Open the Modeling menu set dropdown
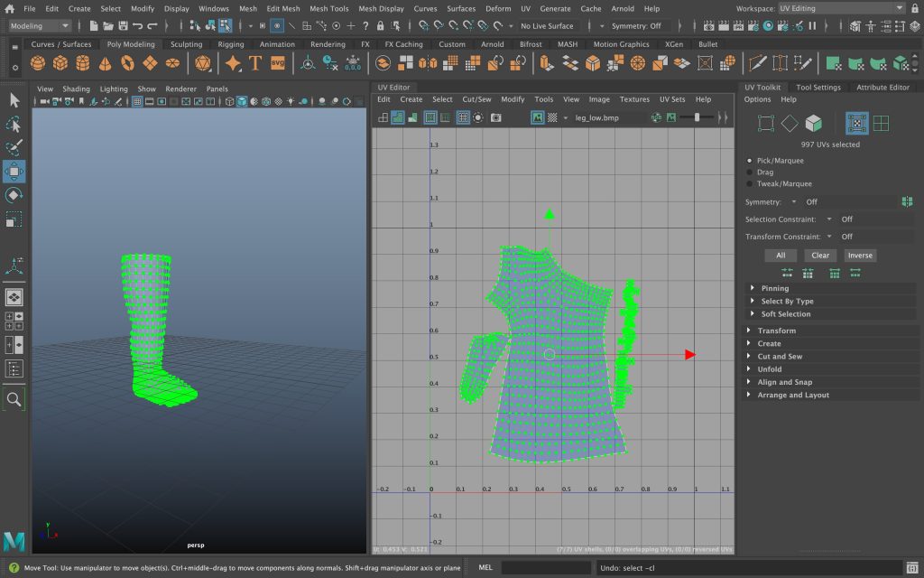This screenshot has height=578, width=924. tap(40, 26)
